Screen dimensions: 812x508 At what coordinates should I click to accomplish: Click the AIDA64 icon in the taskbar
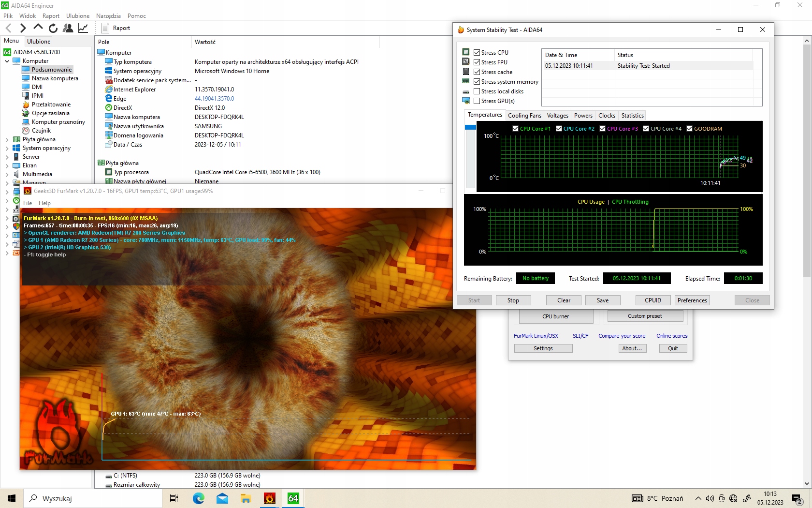[293, 498]
